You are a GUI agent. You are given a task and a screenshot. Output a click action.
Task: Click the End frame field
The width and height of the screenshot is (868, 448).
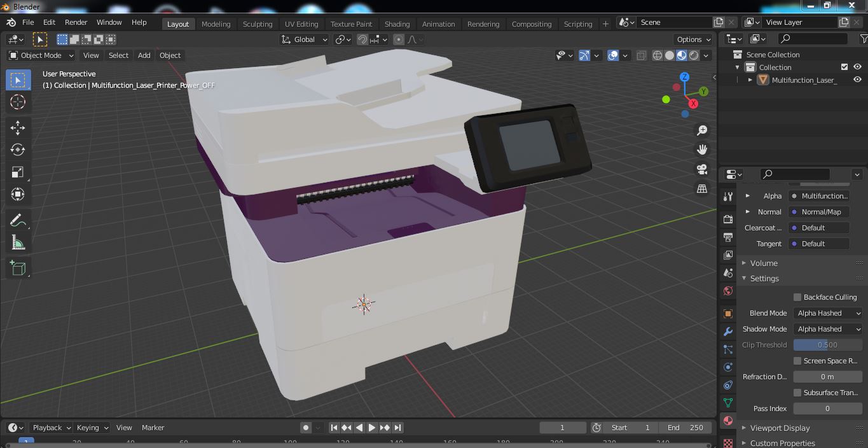pyautogui.click(x=685, y=428)
